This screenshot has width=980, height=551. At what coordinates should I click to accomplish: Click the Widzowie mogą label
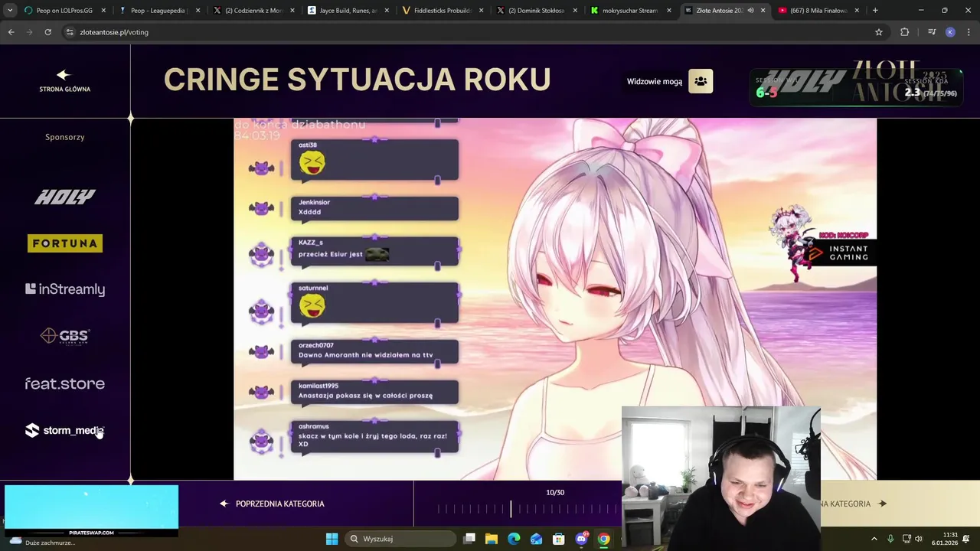click(x=655, y=82)
